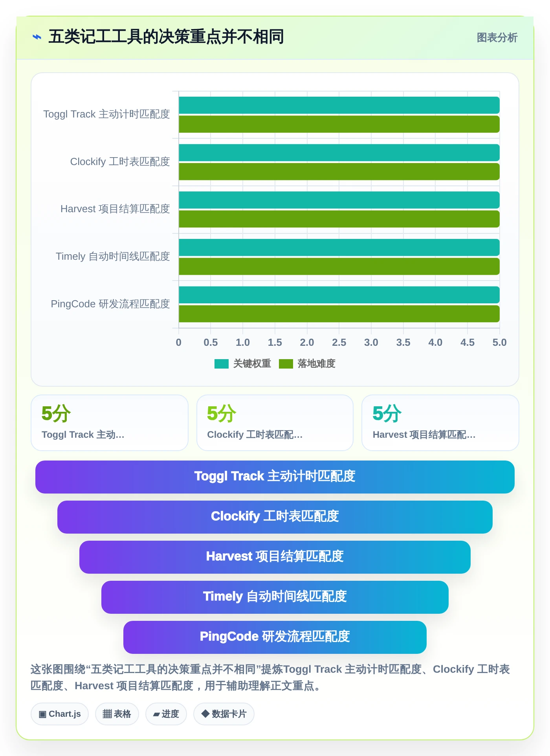550x756 pixels.
Task: Click Clockify teal 关键权重 bar
Action: (339, 153)
